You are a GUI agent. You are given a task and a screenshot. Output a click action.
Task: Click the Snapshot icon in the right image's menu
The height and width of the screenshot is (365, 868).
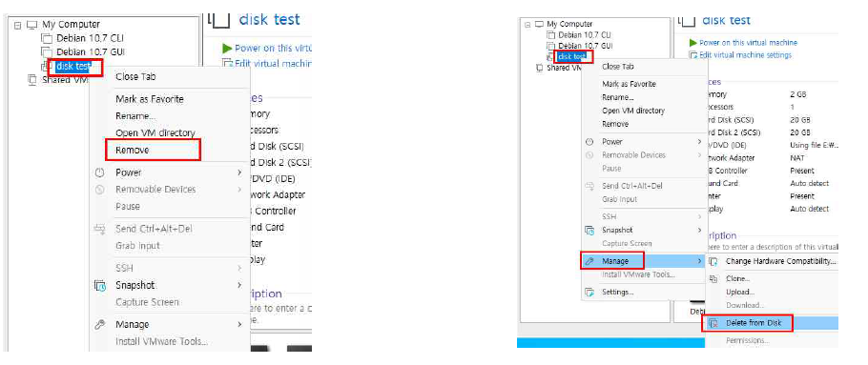tap(589, 230)
